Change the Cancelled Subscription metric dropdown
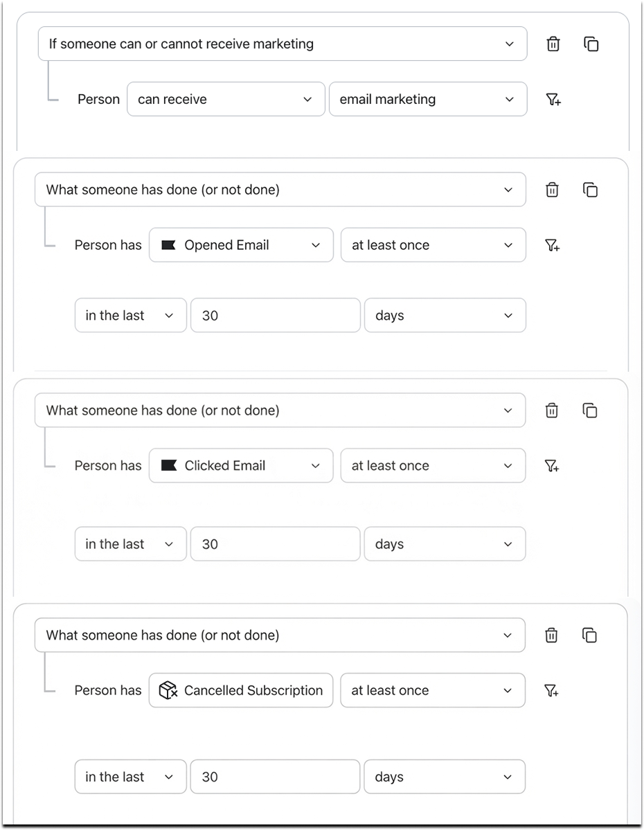The width and height of the screenshot is (644, 830). [x=241, y=690]
